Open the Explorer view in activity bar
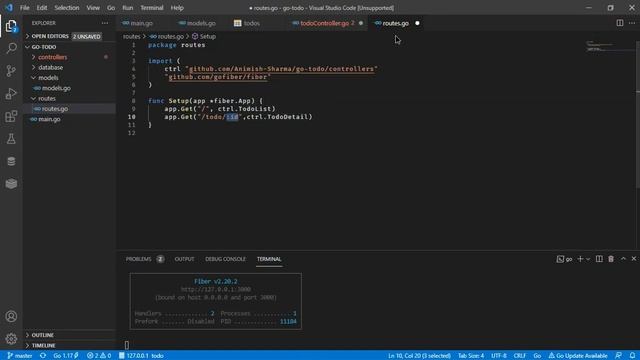This screenshot has width=640, height=360. coord(11,26)
